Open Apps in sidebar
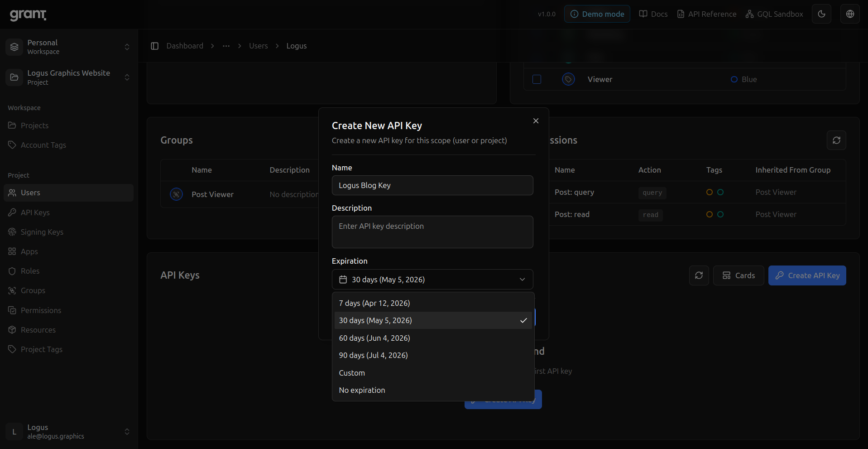This screenshot has height=449, width=868. click(68, 251)
